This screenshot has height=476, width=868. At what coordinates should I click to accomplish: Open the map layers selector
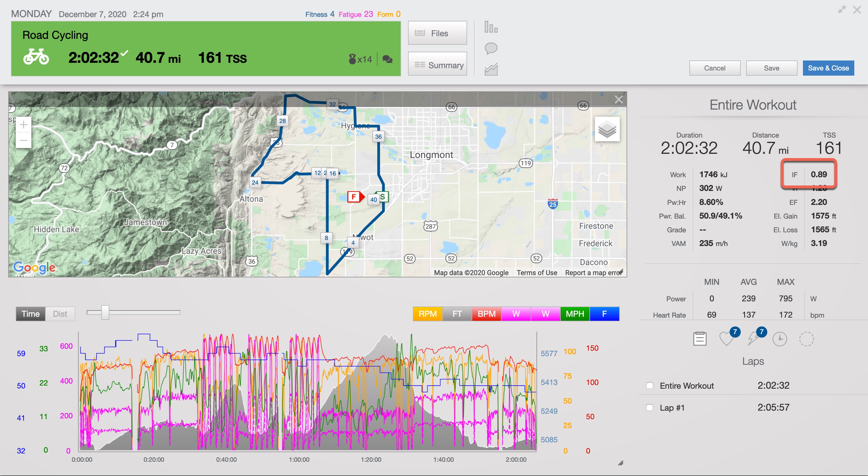[x=607, y=129]
